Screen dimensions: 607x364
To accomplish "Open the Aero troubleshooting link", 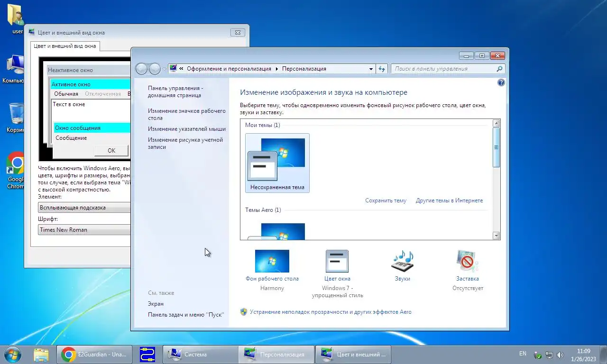I will click(x=331, y=312).
